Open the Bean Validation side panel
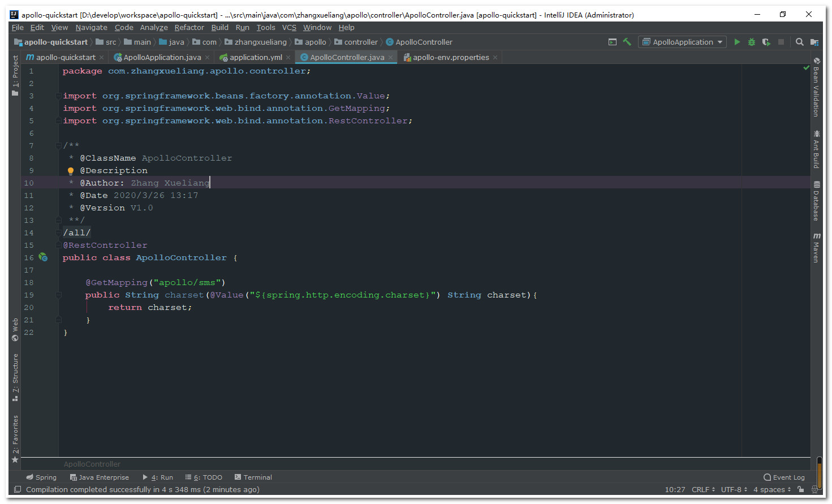832x504 pixels. coord(816,87)
